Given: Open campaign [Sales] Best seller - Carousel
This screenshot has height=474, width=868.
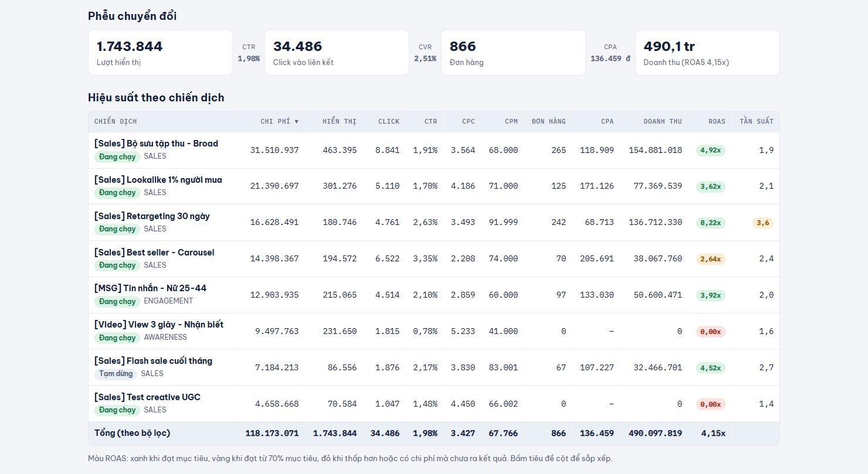Looking at the screenshot, I should pos(154,253).
